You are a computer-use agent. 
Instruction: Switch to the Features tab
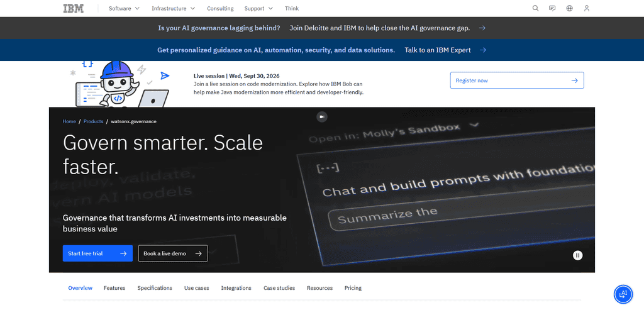pos(114,288)
